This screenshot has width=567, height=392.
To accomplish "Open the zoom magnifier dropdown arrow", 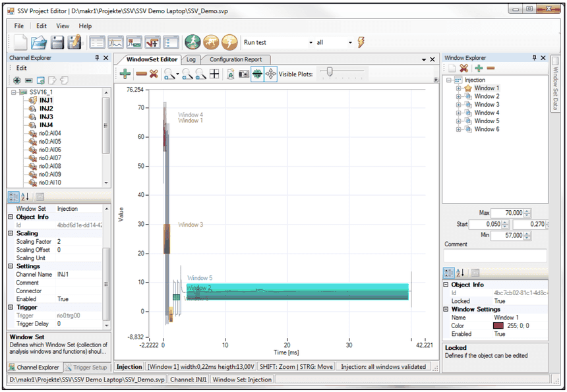I will coord(177,74).
